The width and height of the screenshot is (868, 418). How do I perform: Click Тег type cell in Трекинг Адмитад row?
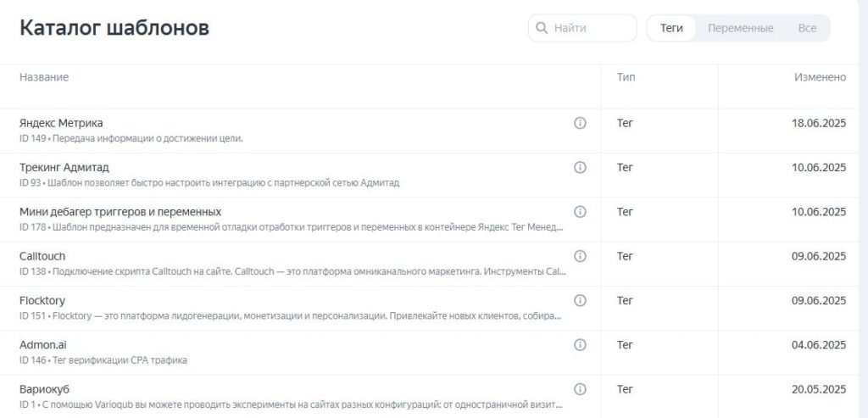click(625, 167)
